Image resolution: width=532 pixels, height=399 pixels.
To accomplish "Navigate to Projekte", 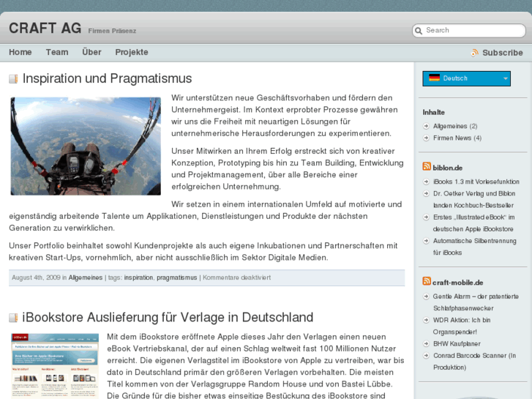I will point(132,52).
